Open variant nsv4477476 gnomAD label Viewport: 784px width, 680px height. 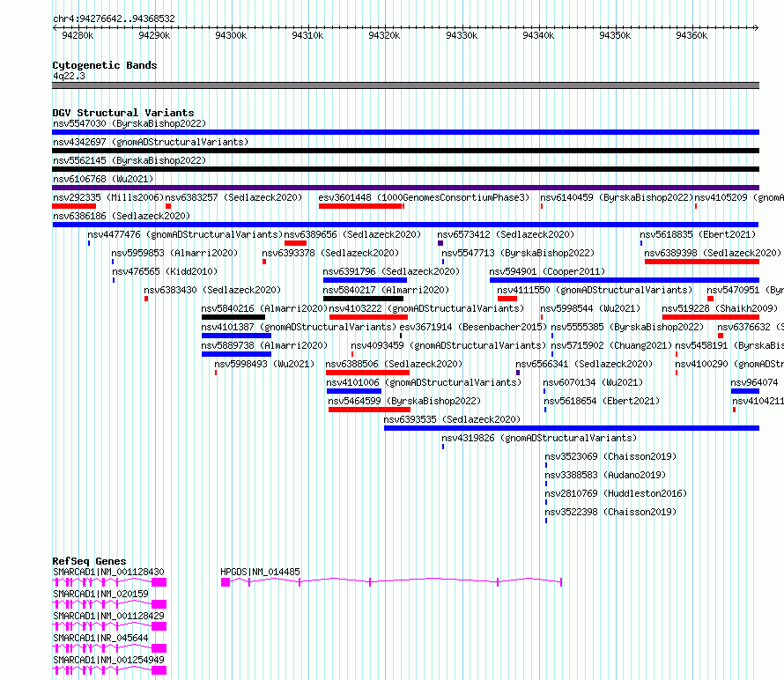(x=185, y=234)
